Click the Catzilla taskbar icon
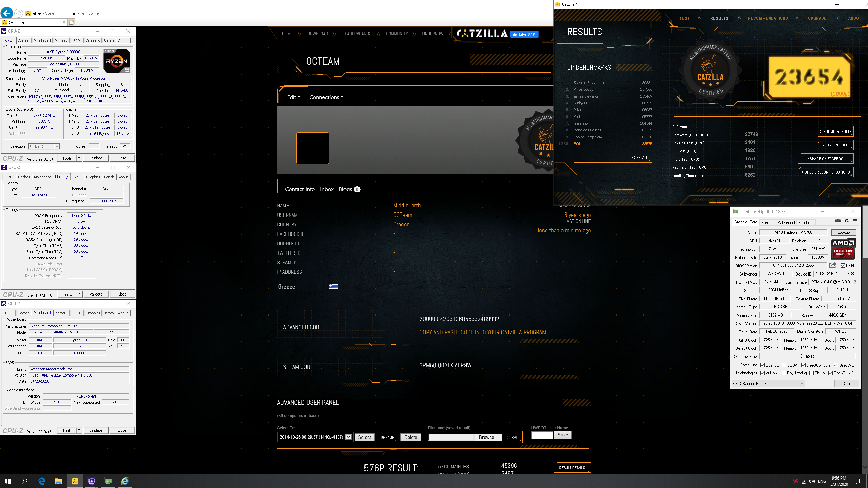 (x=75, y=481)
